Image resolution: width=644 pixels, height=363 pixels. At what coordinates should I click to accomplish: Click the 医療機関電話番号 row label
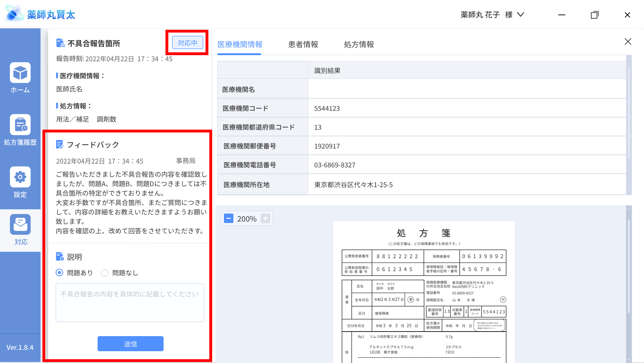pyautogui.click(x=249, y=165)
